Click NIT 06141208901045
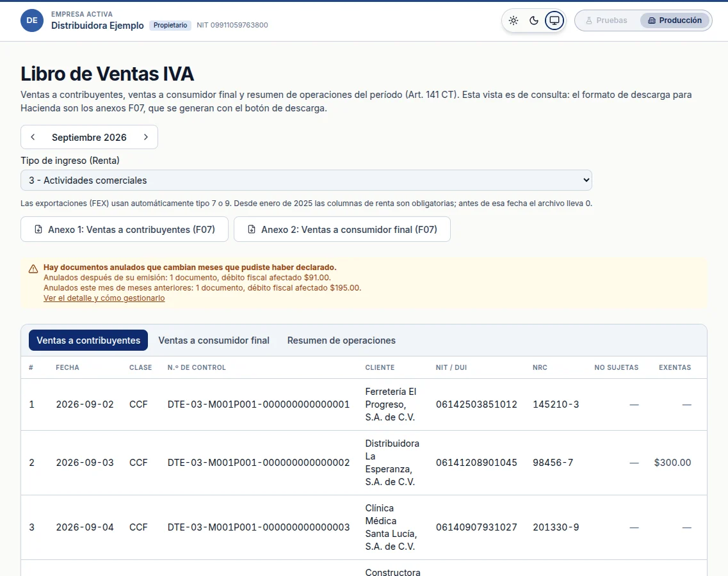This screenshot has height=576, width=728. 476,462
